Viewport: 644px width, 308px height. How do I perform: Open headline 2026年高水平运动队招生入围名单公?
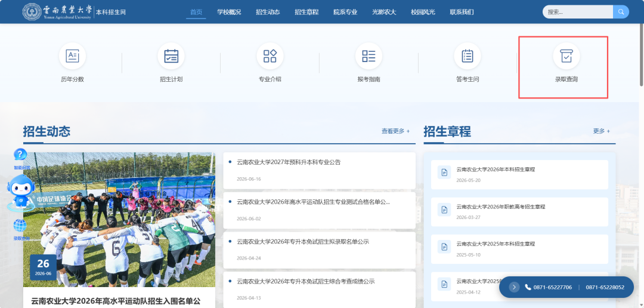click(x=116, y=301)
